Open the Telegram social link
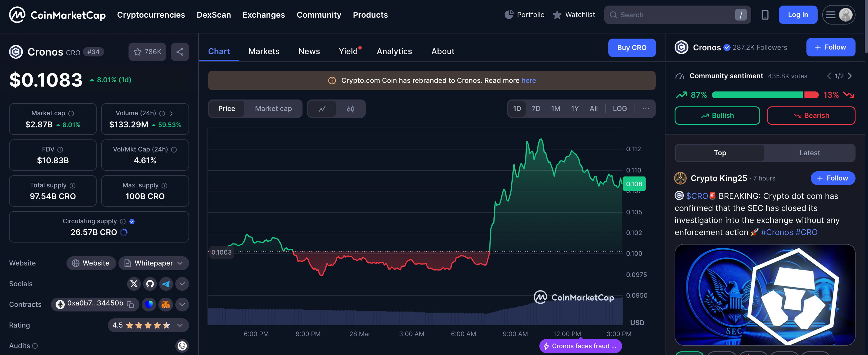 click(x=166, y=284)
